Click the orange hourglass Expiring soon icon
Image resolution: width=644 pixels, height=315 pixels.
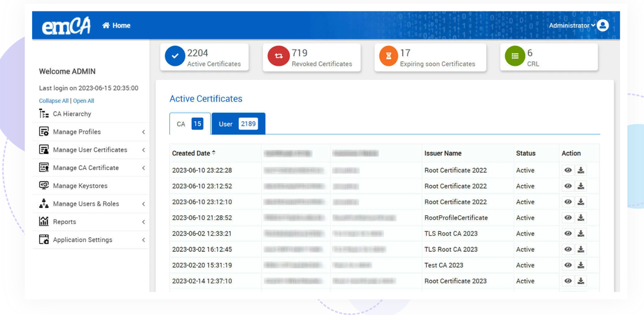388,56
